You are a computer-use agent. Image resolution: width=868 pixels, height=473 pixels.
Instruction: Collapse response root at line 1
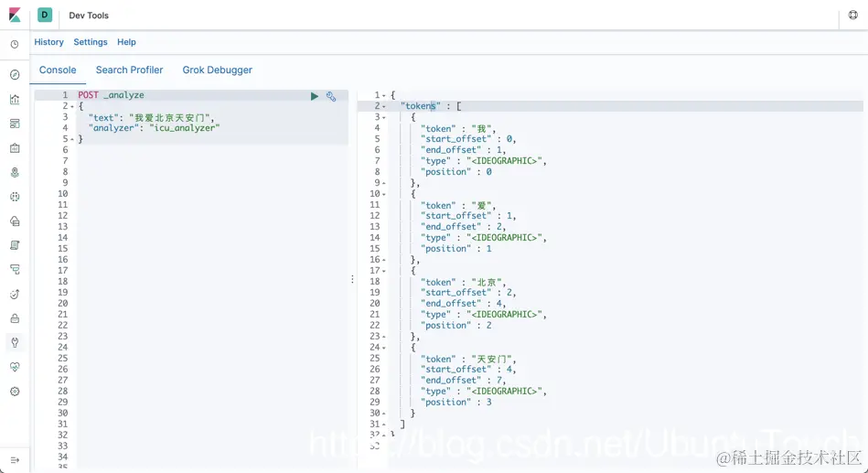[383, 96]
